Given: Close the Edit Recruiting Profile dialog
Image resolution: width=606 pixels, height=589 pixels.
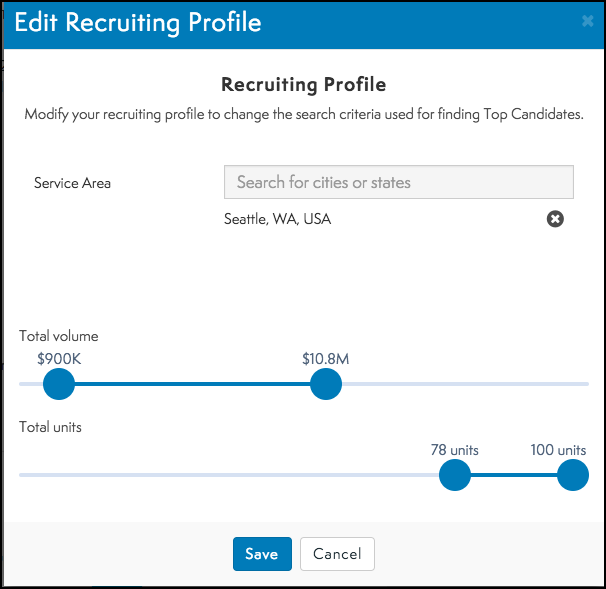Looking at the screenshot, I should click(587, 21).
